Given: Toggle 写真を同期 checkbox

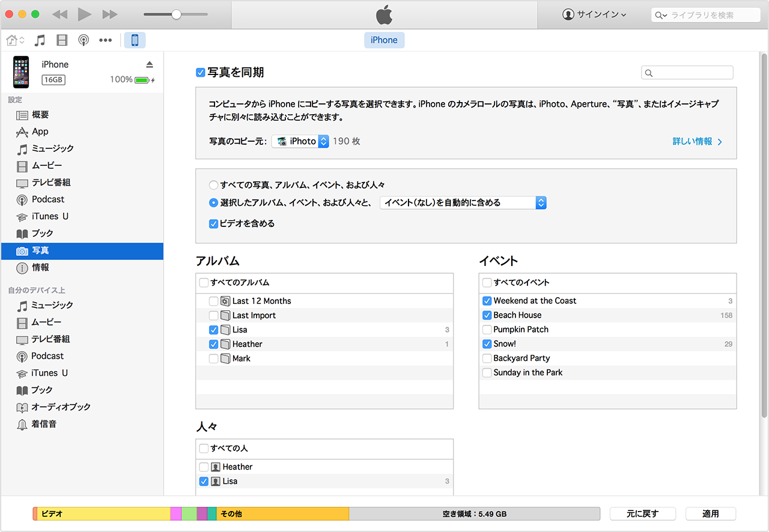Looking at the screenshot, I should pos(201,73).
